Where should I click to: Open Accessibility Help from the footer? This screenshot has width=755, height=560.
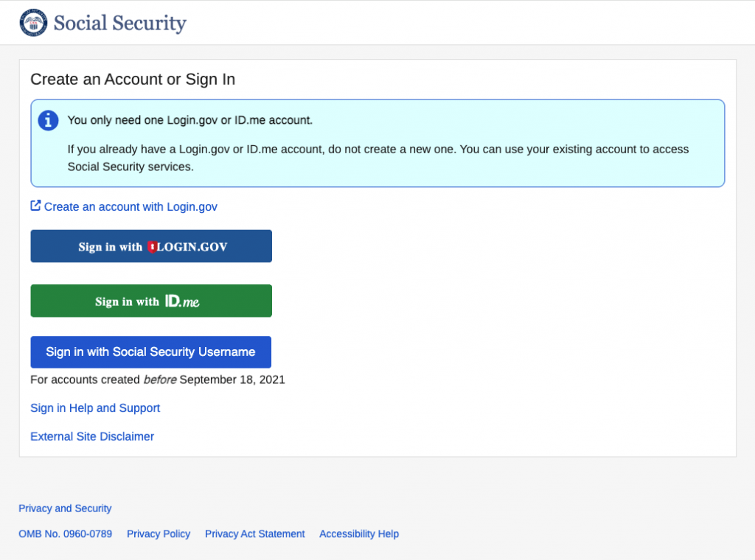(359, 533)
